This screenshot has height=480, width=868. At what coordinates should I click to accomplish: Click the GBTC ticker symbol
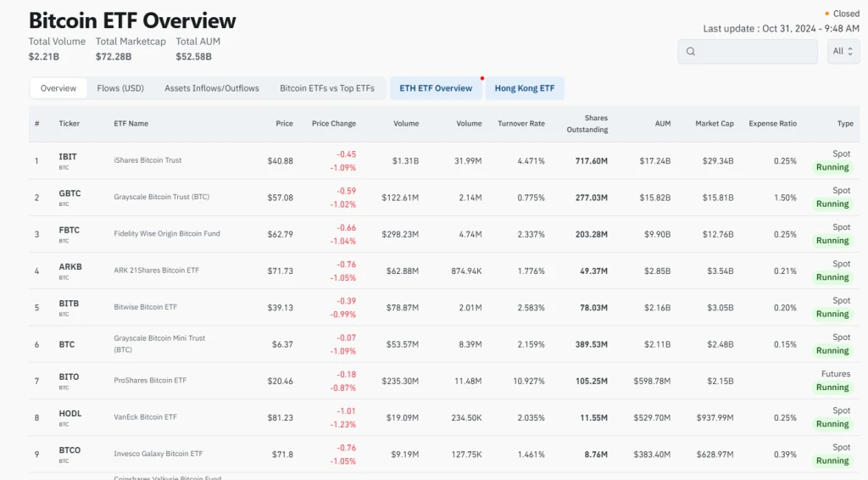pos(70,193)
